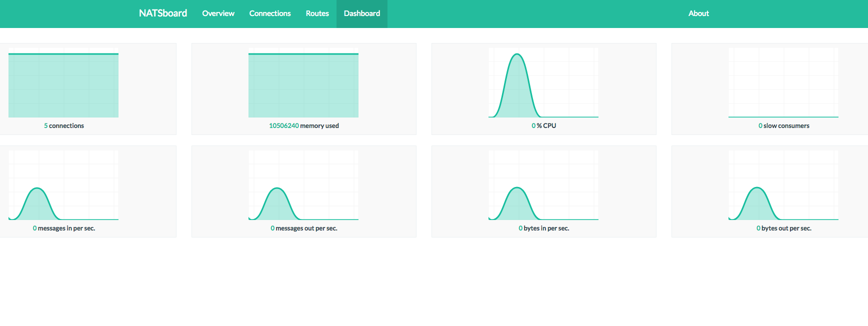868x326 pixels.
Task: Click the '10506240 memory used' label
Action: tap(304, 126)
